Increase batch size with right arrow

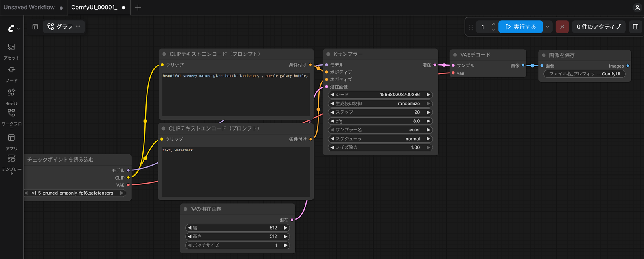285,245
